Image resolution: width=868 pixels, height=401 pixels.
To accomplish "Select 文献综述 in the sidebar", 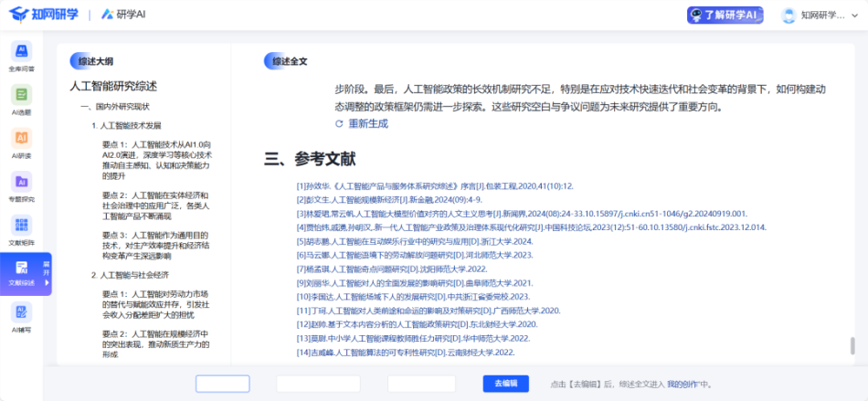I will point(21,273).
